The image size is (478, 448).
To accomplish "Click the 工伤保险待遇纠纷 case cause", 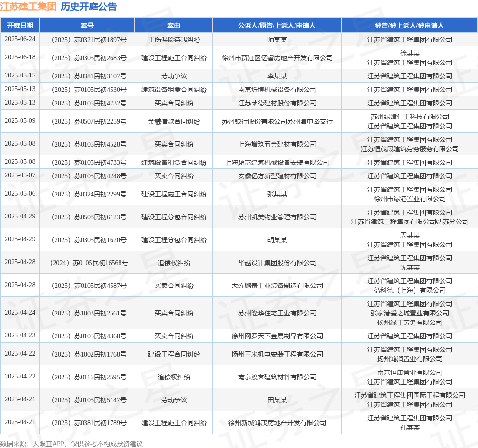I will 174,40.
